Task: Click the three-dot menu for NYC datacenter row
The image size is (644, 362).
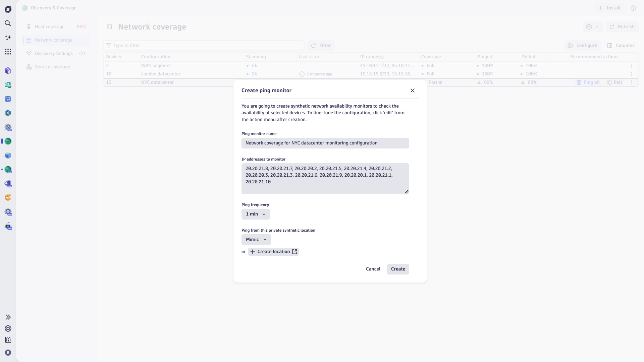Action: point(631,82)
